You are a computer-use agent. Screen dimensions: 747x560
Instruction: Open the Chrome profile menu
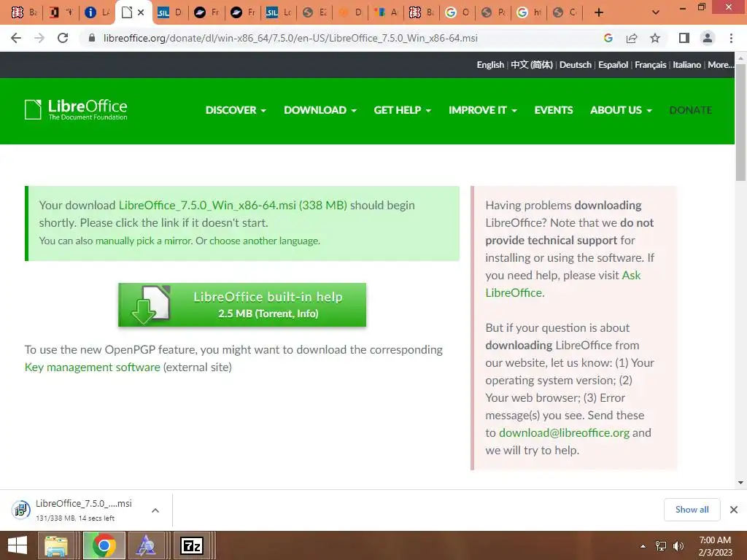coord(708,38)
